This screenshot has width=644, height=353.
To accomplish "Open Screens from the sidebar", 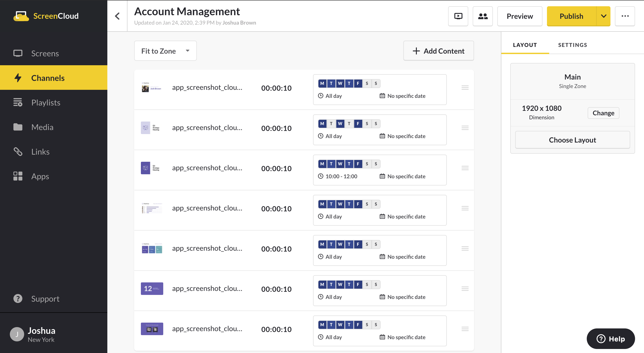I will pyautogui.click(x=45, y=53).
